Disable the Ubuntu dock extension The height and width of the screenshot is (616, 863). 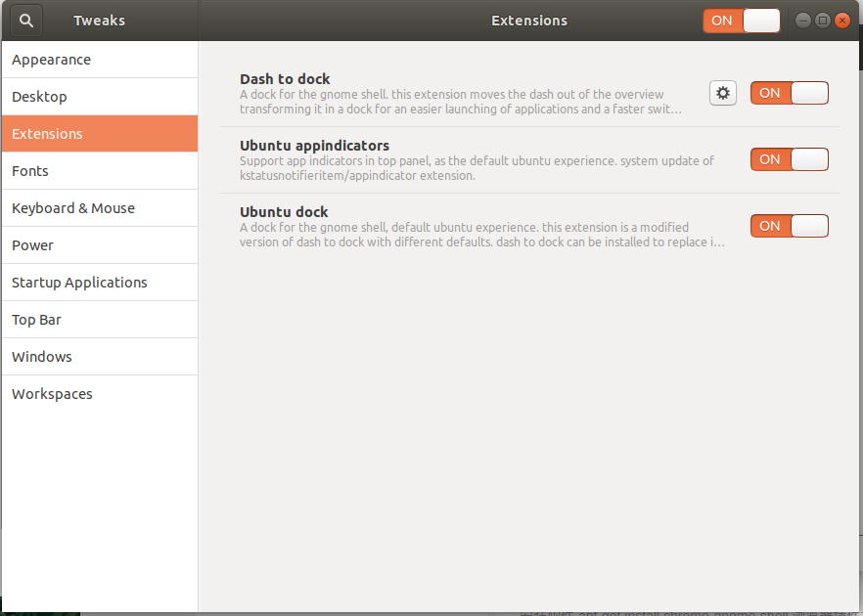[x=789, y=225]
